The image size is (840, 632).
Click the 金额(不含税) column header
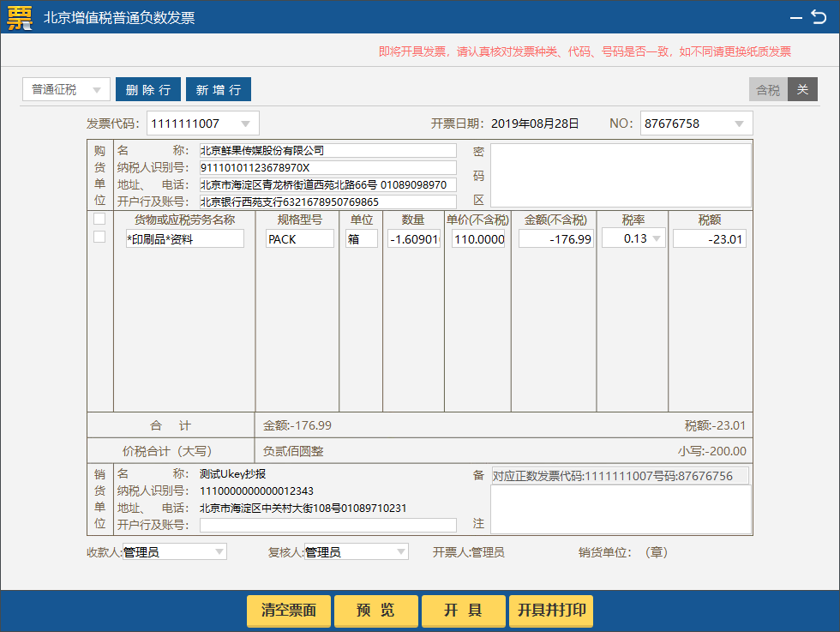pos(555,220)
